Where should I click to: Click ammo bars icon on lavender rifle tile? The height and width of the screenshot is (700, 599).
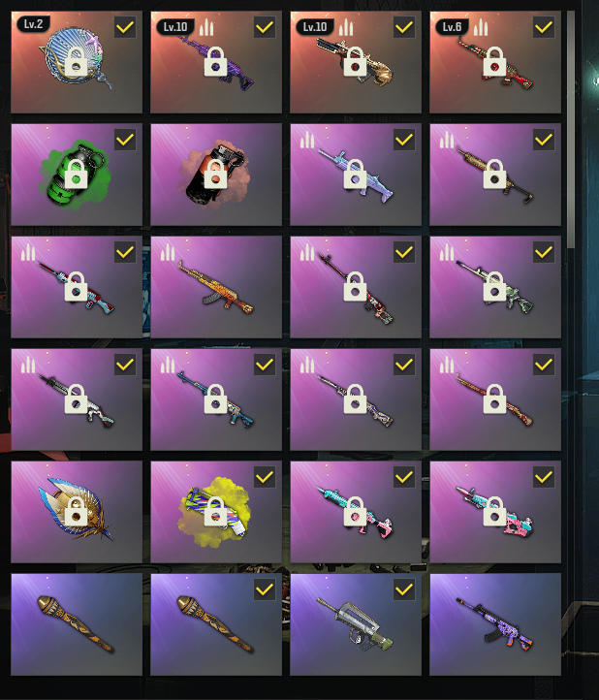coord(307,140)
